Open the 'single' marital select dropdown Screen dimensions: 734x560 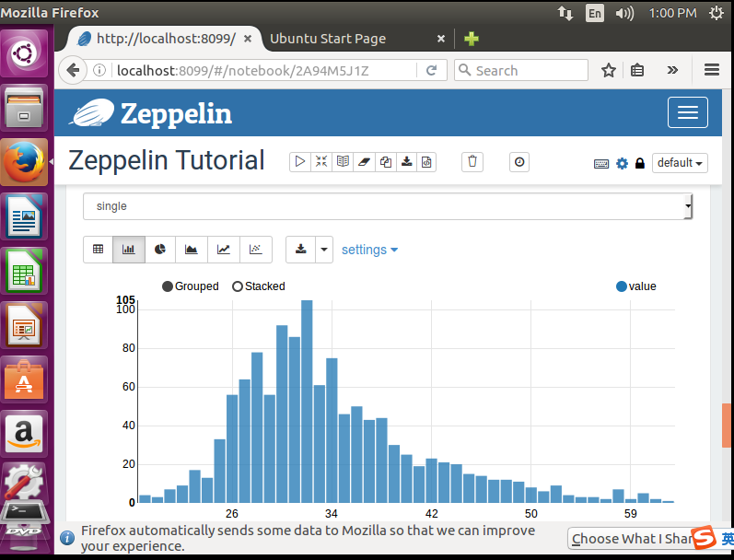point(388,206)
